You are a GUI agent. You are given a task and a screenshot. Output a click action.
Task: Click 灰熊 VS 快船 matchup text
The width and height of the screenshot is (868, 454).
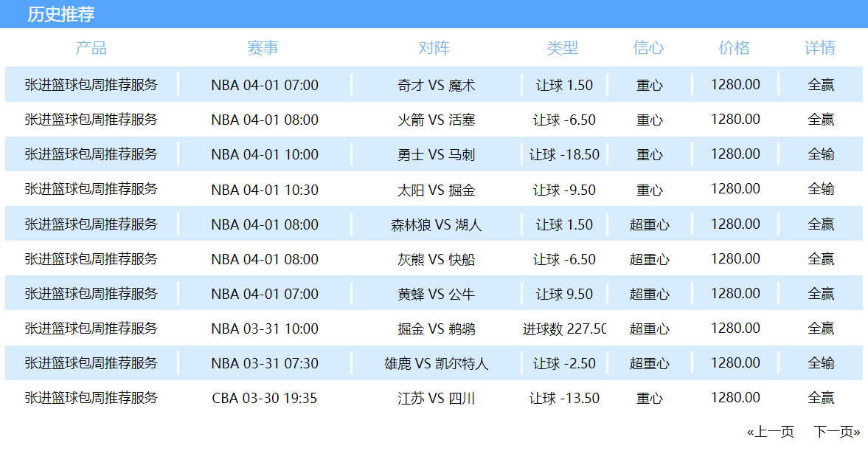436,259
